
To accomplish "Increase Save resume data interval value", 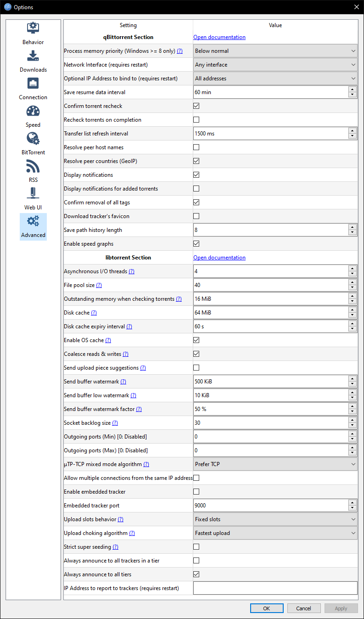I will click(x=353, y=89).
